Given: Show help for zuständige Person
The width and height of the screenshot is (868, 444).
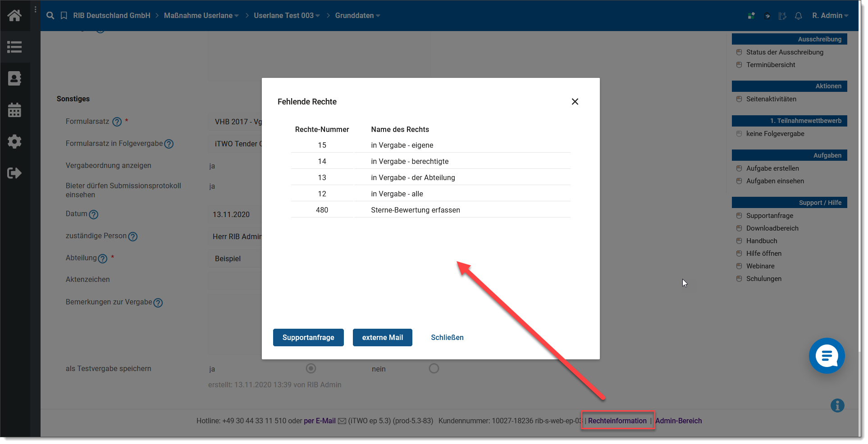Looking at the screenshot, I should [132, 236].
